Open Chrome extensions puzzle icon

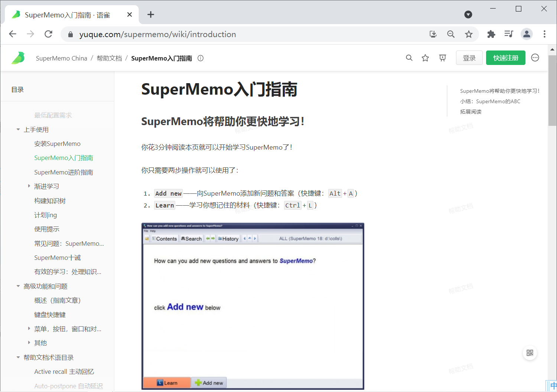point(491,34)
